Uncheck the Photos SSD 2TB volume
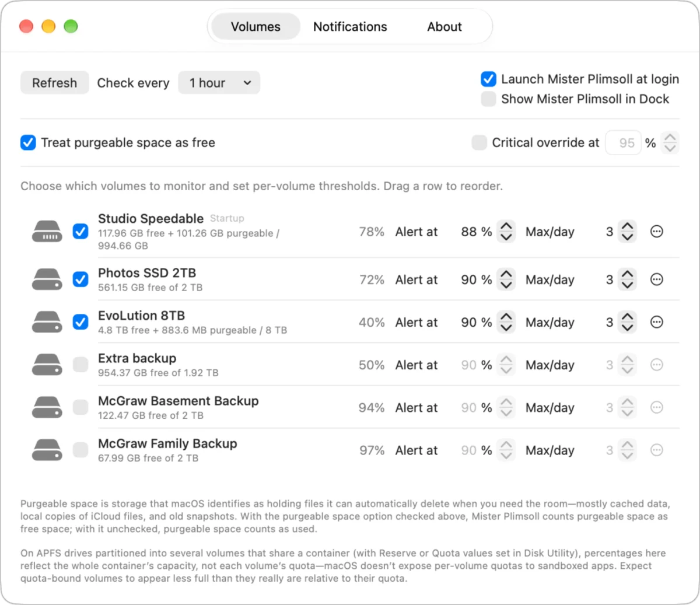The width and height of the screenshot is (700, 605). [x=80, y=279]
